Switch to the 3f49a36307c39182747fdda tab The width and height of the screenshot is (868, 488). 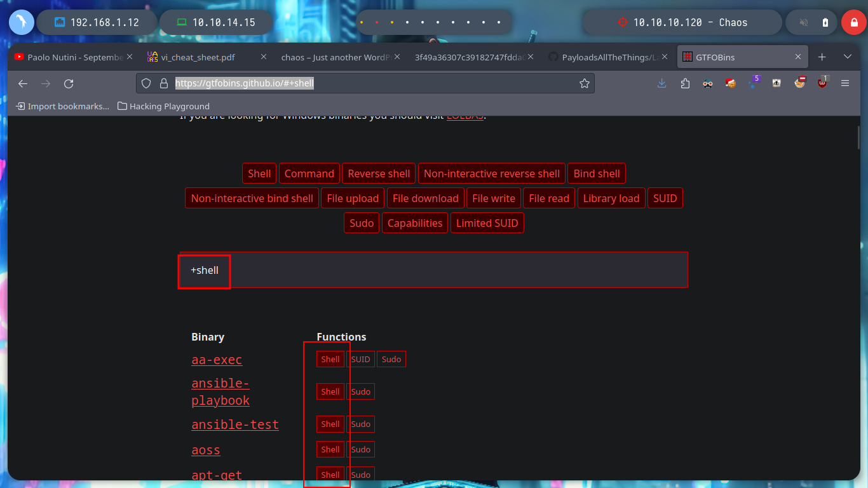[x=475, y=57]
